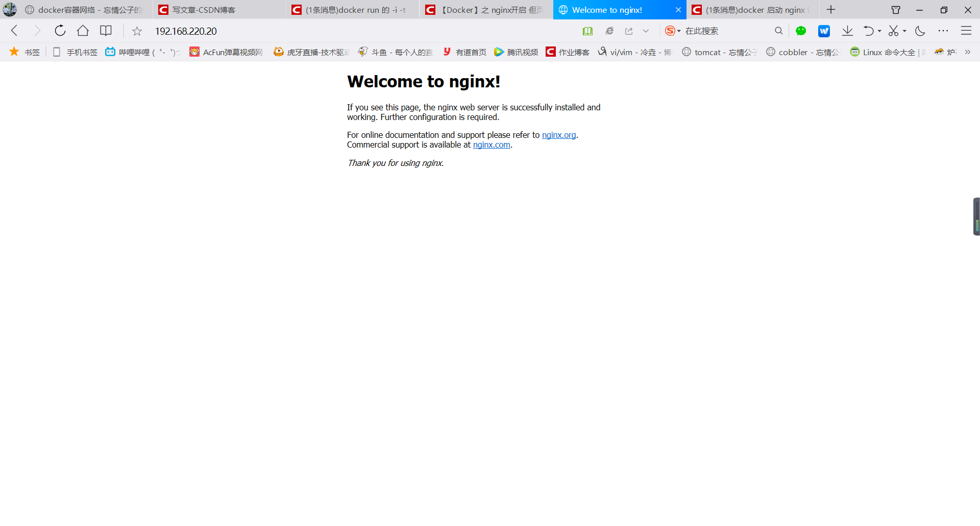Click the undo closed tab icon
The width and height of the screenshot is (980, 526).
click(868, 31)
